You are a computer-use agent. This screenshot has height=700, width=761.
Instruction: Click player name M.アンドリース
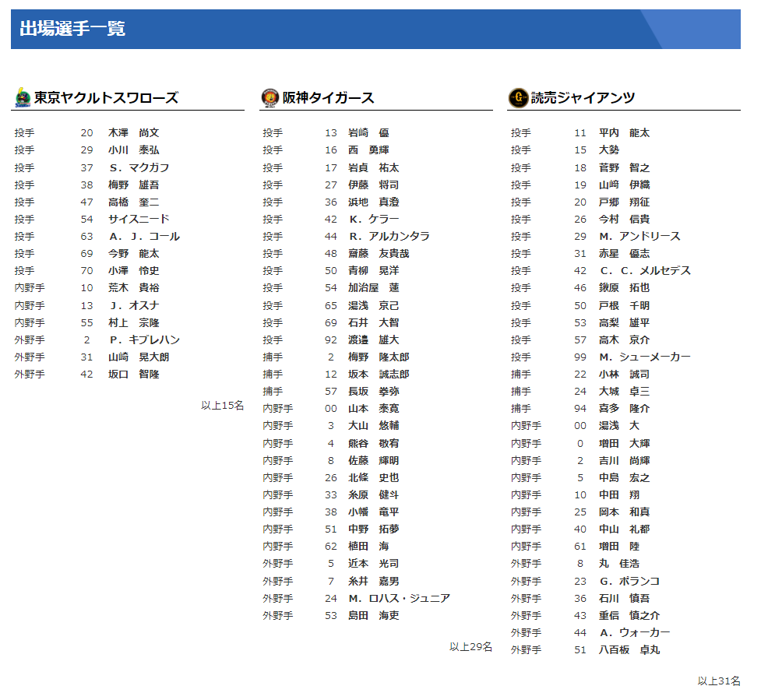coord(640,237)
